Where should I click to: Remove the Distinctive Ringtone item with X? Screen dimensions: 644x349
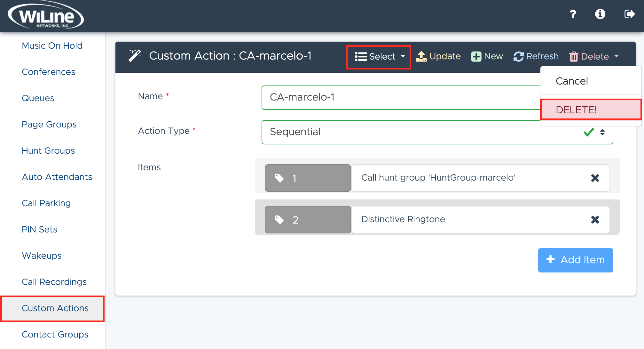click(x=595, y=220)
